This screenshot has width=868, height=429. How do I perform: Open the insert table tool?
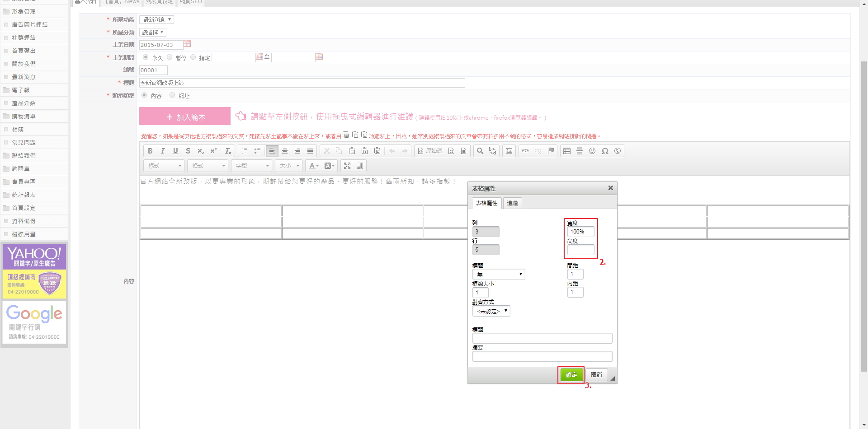coord(567,151)
